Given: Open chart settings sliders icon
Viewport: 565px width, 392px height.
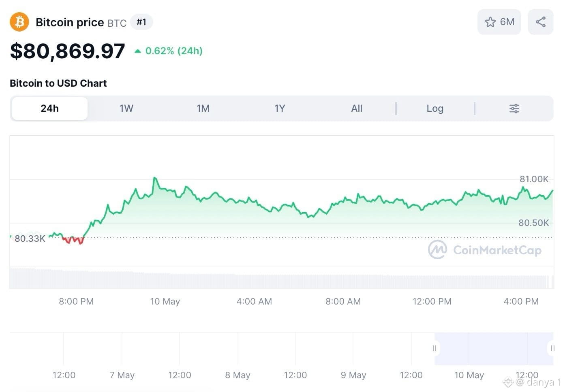Looking at the screenshot, I should tap(514, 109).
